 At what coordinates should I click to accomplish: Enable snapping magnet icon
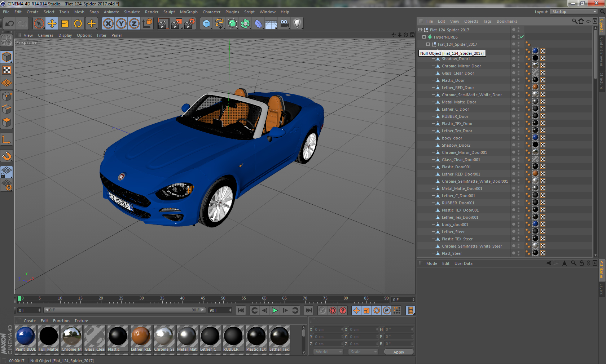coord(7,156)
